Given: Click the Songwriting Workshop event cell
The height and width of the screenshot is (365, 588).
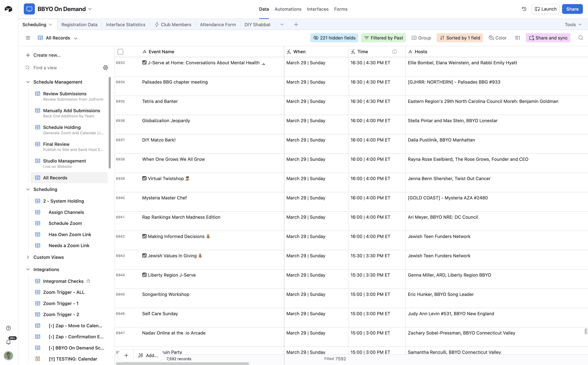Looking at the screenshot, I should 212,298.
